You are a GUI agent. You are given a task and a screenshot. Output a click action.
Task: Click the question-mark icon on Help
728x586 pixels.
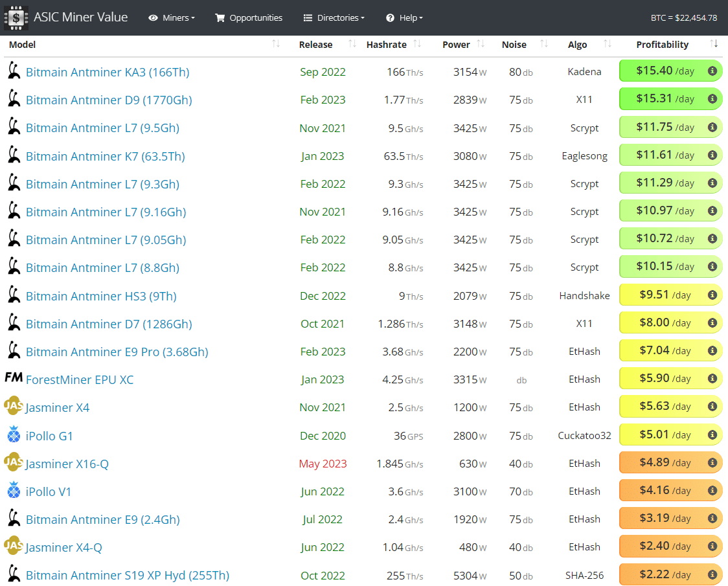390,17
